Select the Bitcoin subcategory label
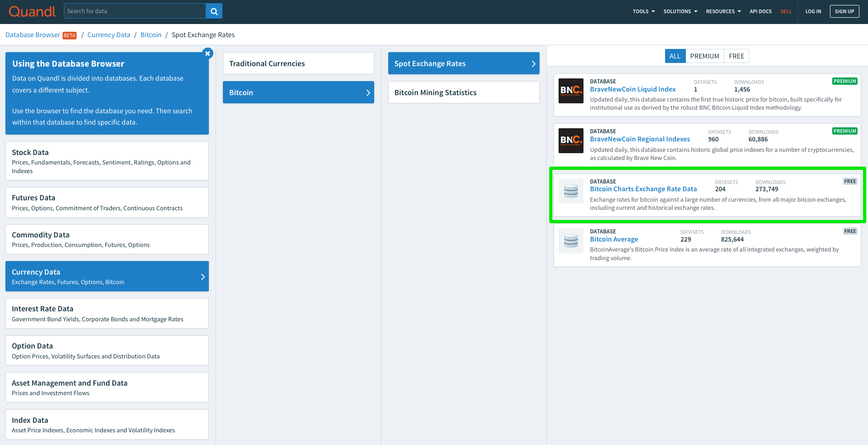The image size is (868, 445). coord(241,92)
